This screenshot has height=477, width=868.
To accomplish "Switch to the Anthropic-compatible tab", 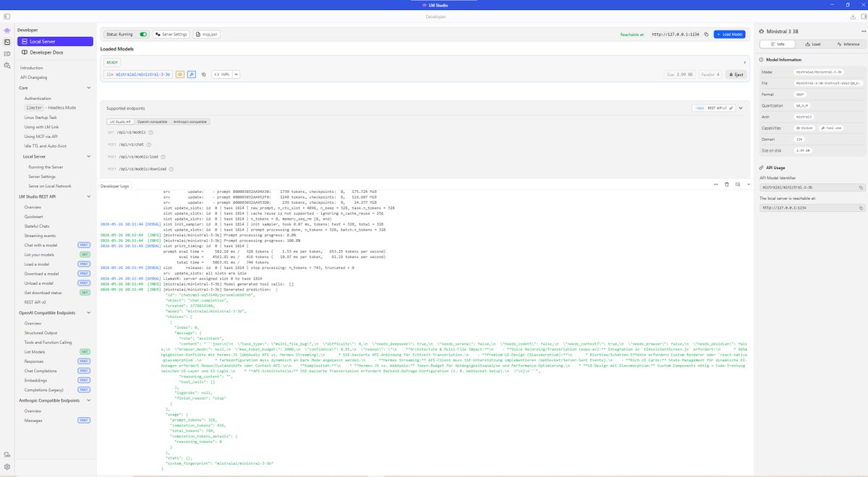I will pos(190,121).
